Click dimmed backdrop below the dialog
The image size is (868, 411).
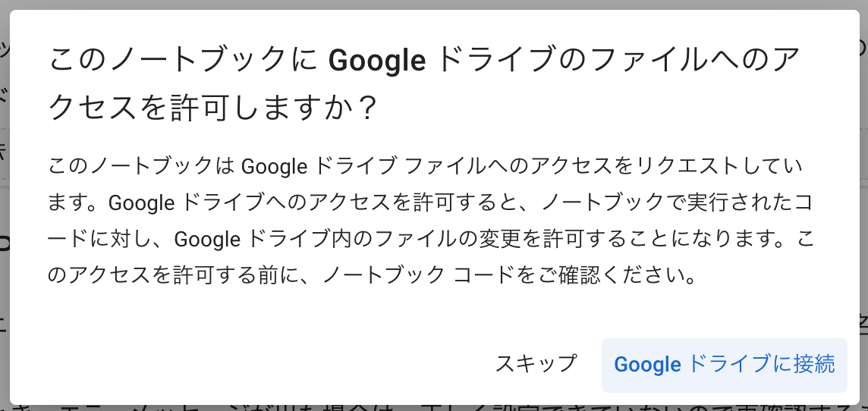(432, 408)
